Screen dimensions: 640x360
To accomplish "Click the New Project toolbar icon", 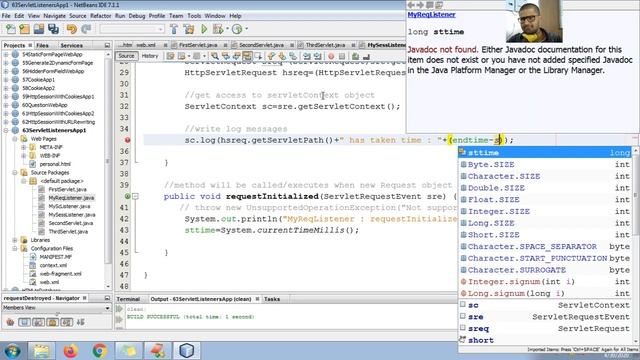I will [24, 29].
